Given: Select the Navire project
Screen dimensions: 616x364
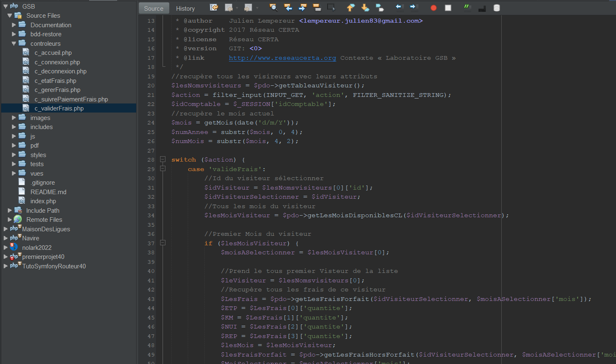Looking at the screenshot, I should 31,238.
